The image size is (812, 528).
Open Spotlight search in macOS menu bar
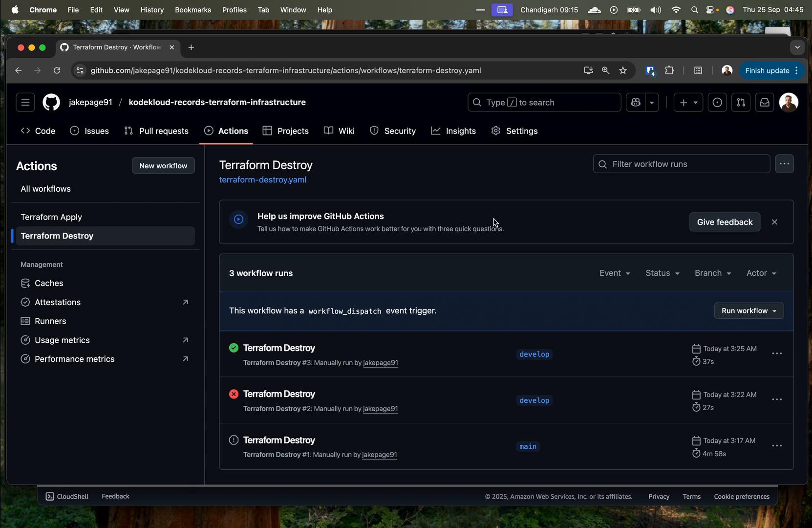pyautogui.click(x=694, y=10)
